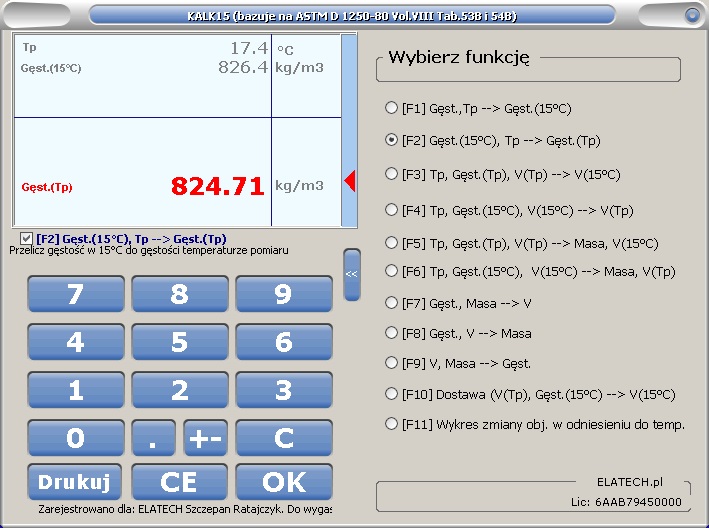Click the Tp value 17.4 field

pos(249,47)
